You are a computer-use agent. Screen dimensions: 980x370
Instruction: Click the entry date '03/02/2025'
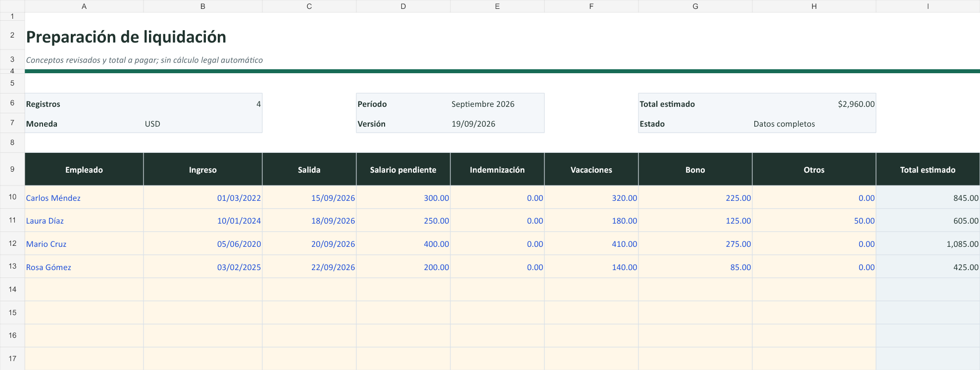click(203, 267)
